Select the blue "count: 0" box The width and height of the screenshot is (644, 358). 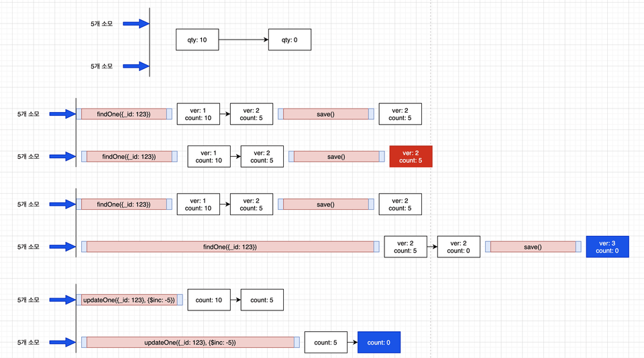(x=379, y=343)
